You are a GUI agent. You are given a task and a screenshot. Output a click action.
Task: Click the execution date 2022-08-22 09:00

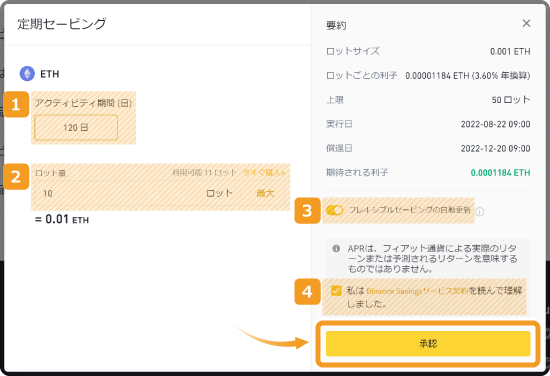(x=495, y=124)
